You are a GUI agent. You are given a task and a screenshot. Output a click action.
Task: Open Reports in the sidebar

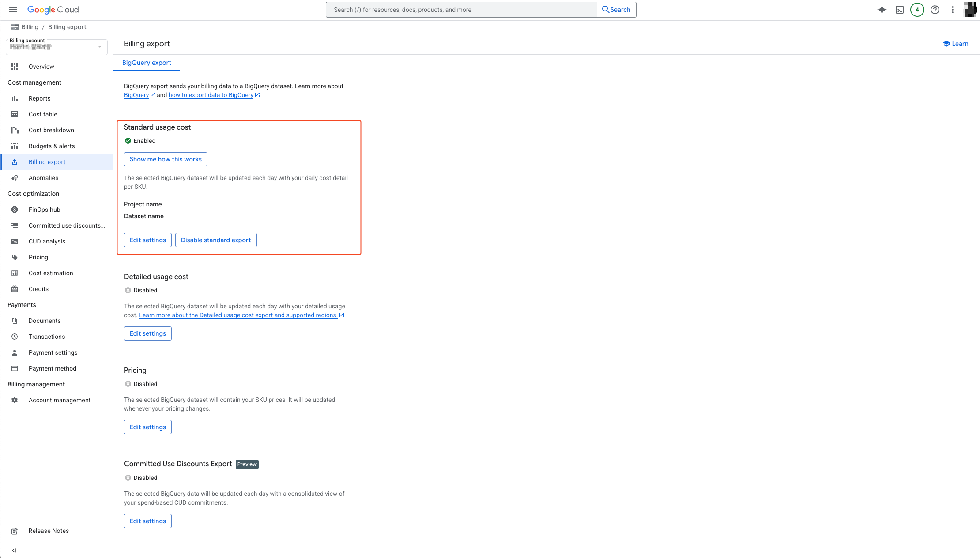tap(39, 98)
